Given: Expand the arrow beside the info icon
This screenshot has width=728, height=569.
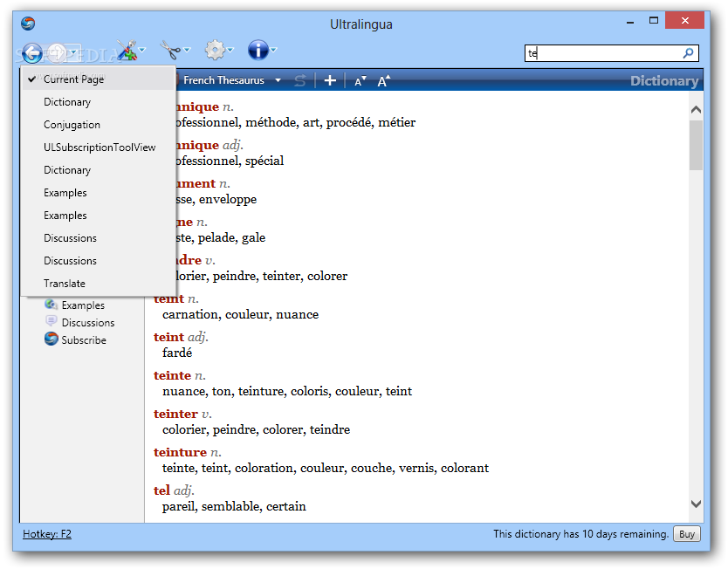Looking at the screenshot, I should (x=273, y=49).
